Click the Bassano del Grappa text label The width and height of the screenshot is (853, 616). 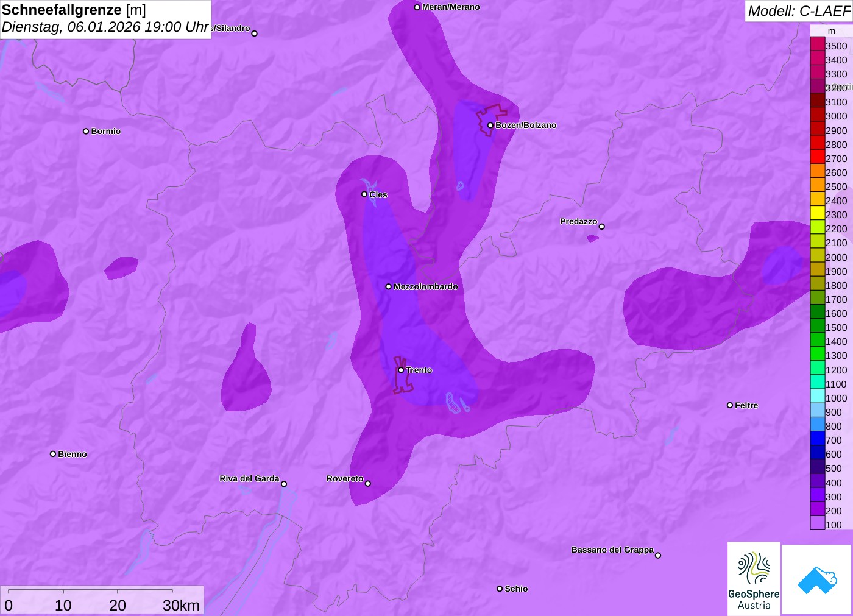pyautogui.click(x=612, y=550)
